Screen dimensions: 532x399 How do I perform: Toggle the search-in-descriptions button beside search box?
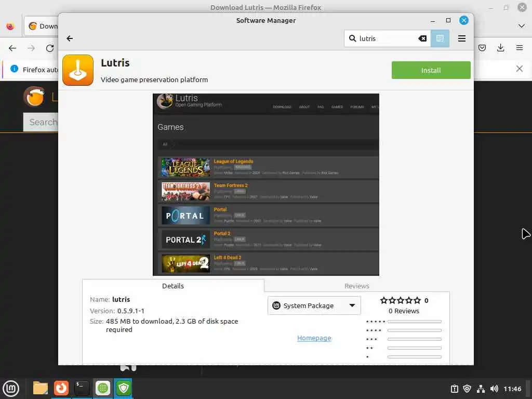coord(440,38)
